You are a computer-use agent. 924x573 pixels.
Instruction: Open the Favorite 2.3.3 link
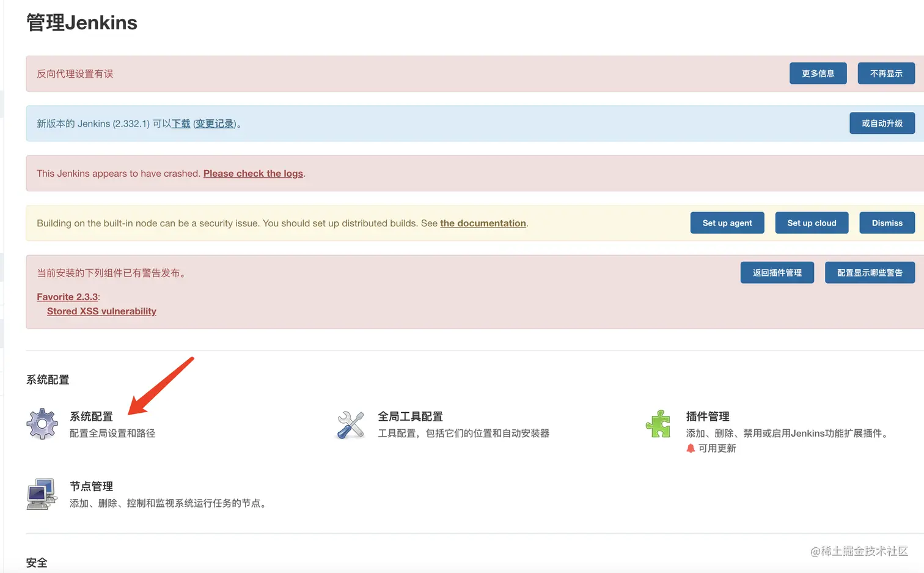pyautogui.click(x=67, y=297)
